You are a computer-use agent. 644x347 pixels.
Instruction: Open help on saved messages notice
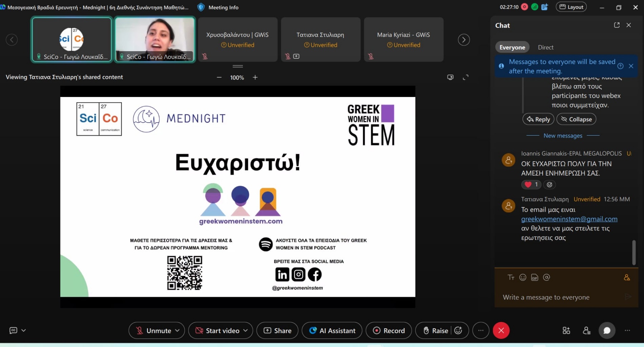point(620,66)
